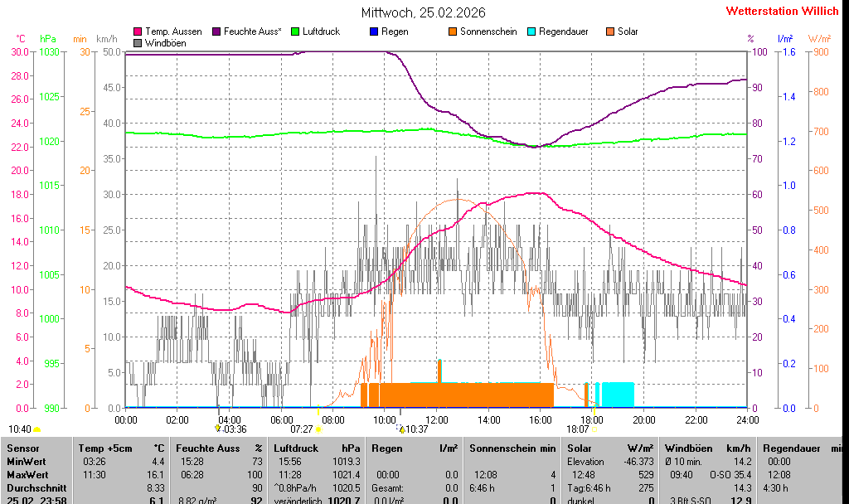Viewport: 849px width, 504px height.
Task: Click the 12:00 label on time axis
Action: pyautogui.click(x=436, y=420)
